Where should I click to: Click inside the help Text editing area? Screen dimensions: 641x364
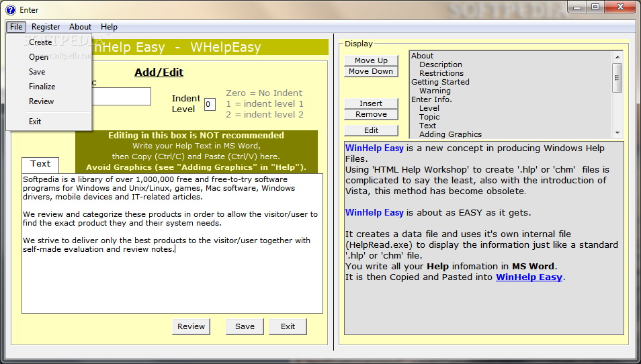[172, 244]
